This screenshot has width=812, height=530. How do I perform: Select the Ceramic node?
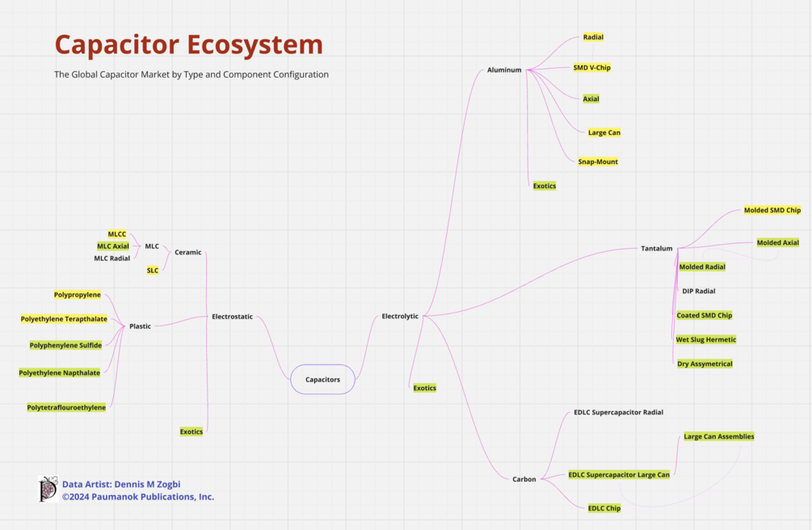[x=188, y=252]
